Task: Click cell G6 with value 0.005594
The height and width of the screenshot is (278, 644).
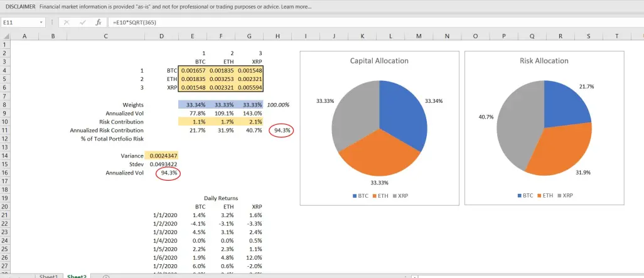Action: tap(249, 88)
